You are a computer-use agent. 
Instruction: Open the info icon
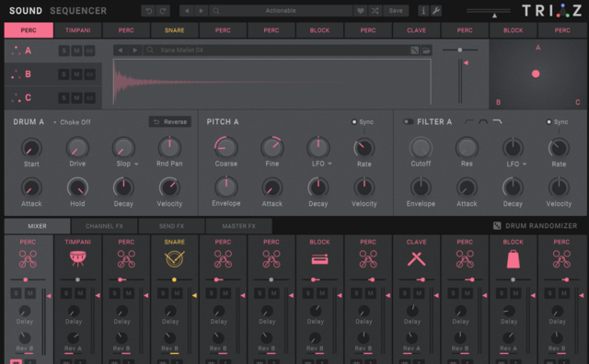pyautogui.click(x=423, y=11)
